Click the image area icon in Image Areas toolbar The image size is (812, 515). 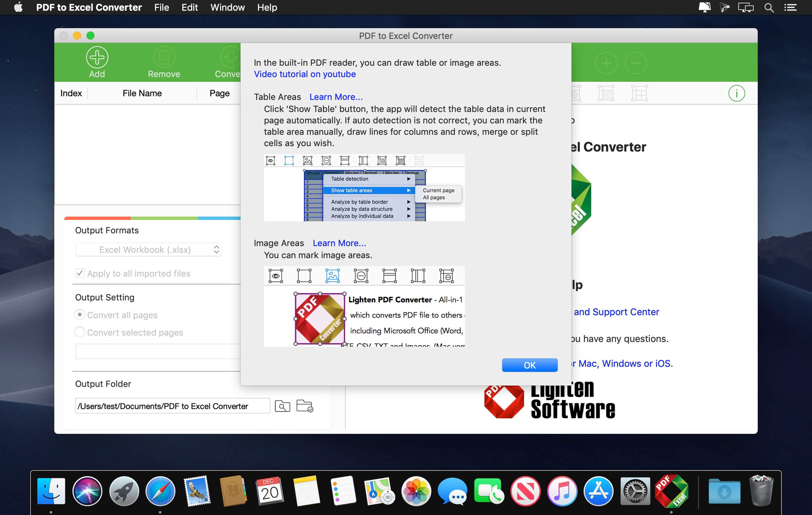point(332,275)
